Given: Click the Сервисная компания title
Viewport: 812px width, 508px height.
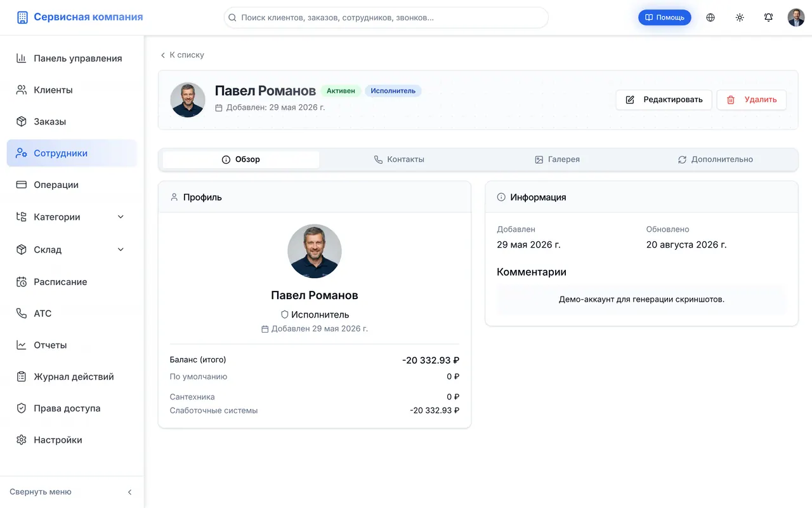Looking at the screenshot, I should (88, 17).
